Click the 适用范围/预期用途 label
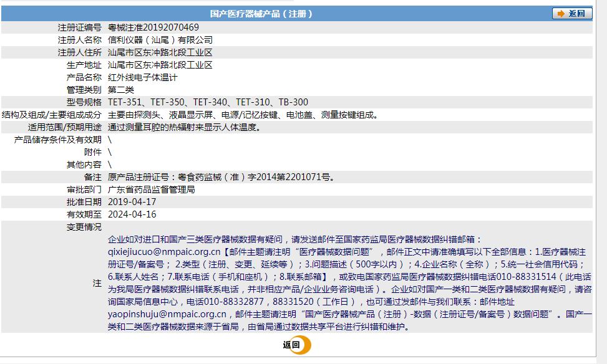Screen dimensions: 607x364 [x=65, y=127]
